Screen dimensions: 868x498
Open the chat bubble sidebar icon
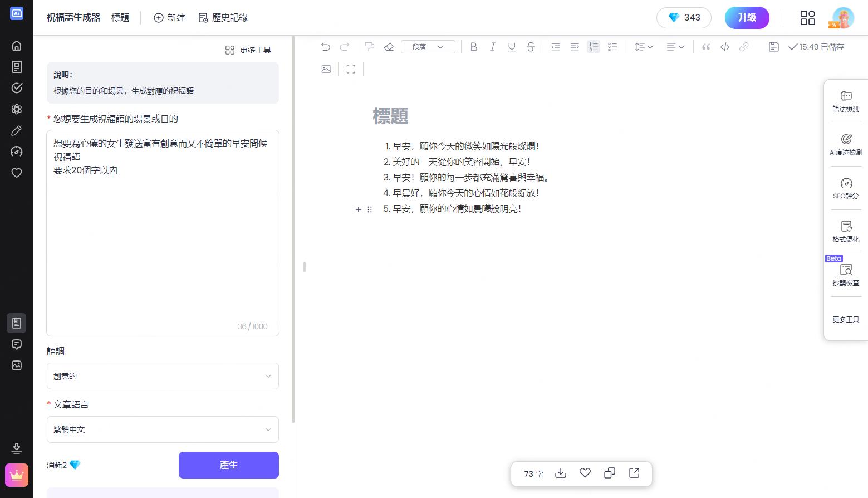click(17, 344)
